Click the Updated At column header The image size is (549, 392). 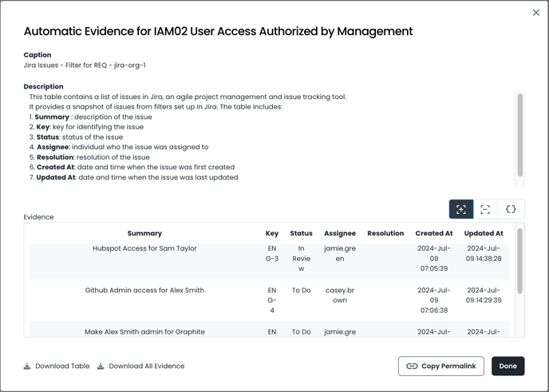tap(484, 233)
